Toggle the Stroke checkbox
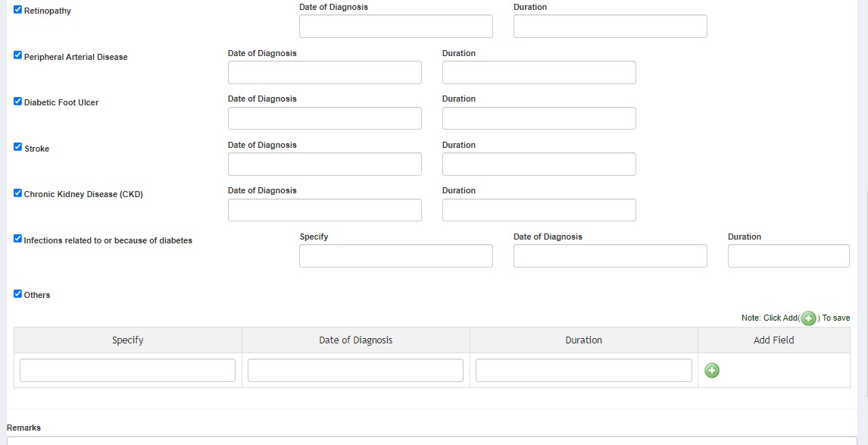The image size is (868, 445). [17, 147]
